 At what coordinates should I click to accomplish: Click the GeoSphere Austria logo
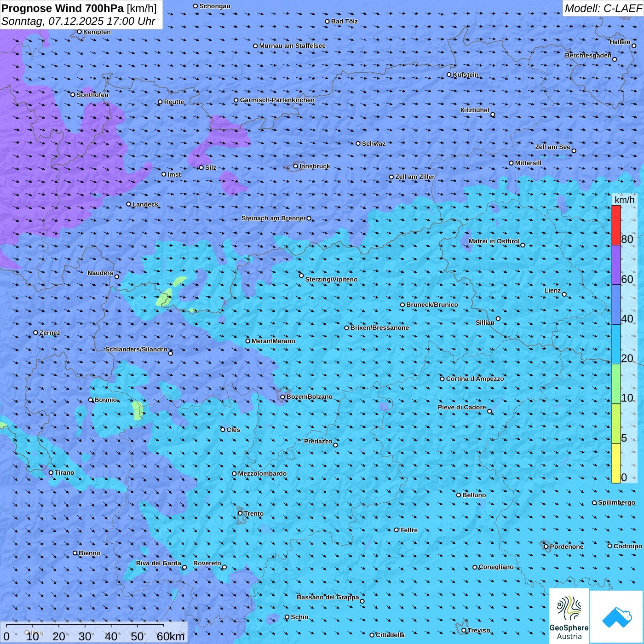point(569,616)
